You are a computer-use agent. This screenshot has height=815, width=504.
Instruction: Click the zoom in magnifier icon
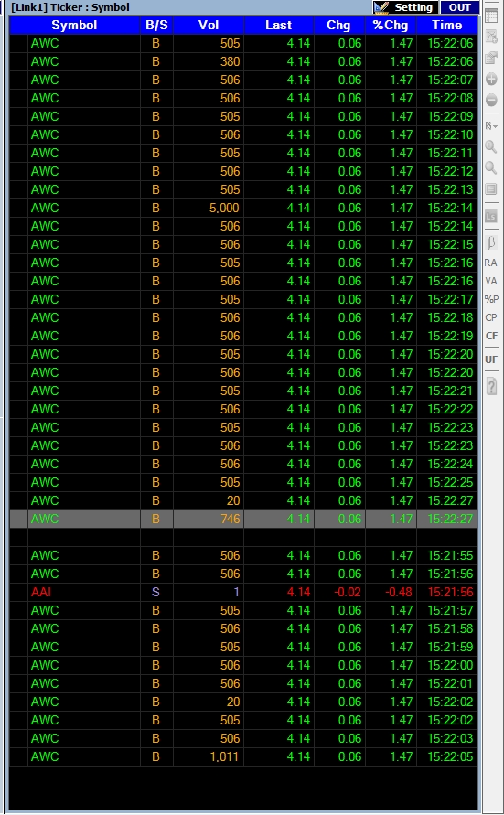(491, 147)
